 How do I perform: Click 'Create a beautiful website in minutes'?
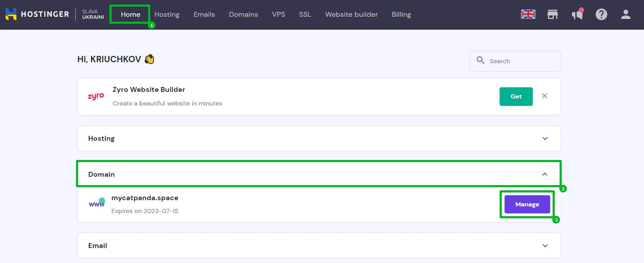(x=167, y=103)
